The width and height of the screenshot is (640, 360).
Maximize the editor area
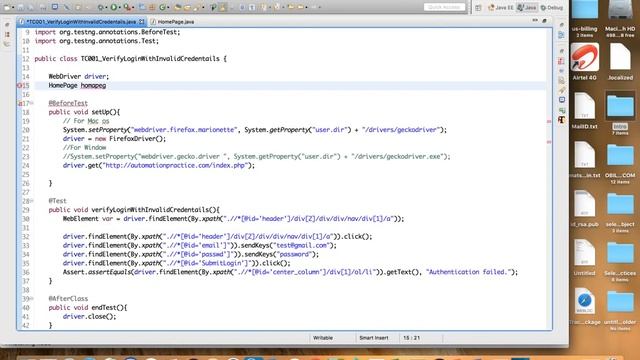click(x=544, y=20)
